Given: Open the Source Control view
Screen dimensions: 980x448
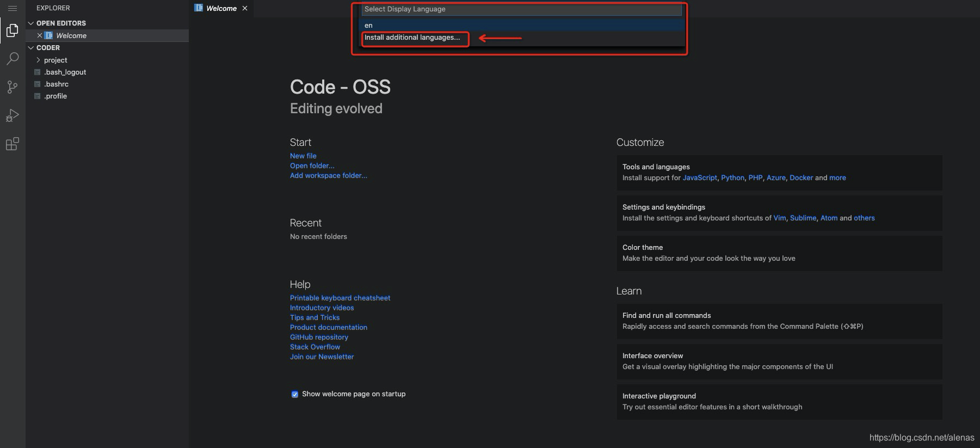Looking at the screenshot, I should [13, 87].
